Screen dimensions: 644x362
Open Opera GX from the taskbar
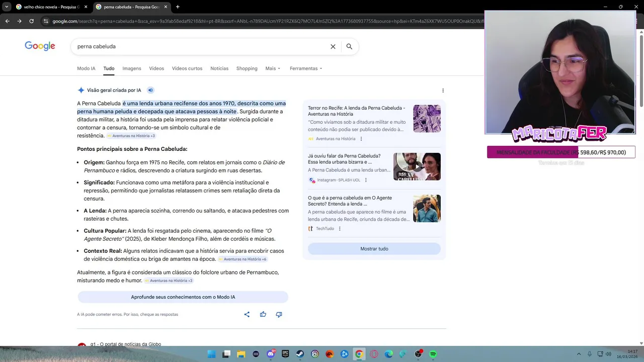point(374,354)
